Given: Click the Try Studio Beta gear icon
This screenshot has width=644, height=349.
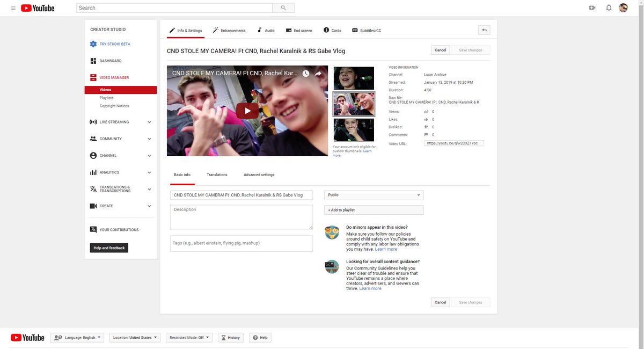Looking at the screenshot, I should 93,44.
